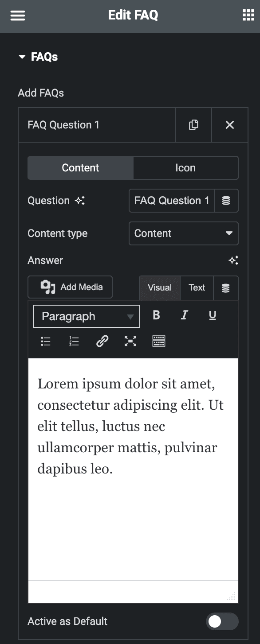
Task: Switch editor to Visual mode
Action: point(160,287)
